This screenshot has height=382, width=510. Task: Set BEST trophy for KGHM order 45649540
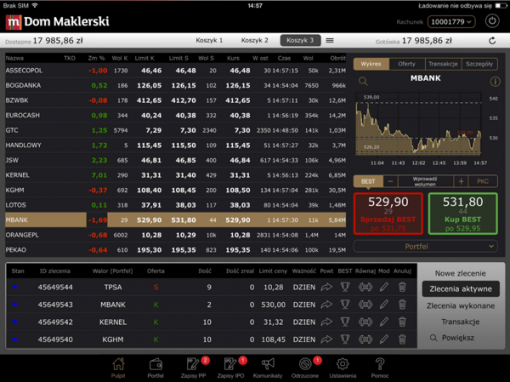(x=345, y=339)
